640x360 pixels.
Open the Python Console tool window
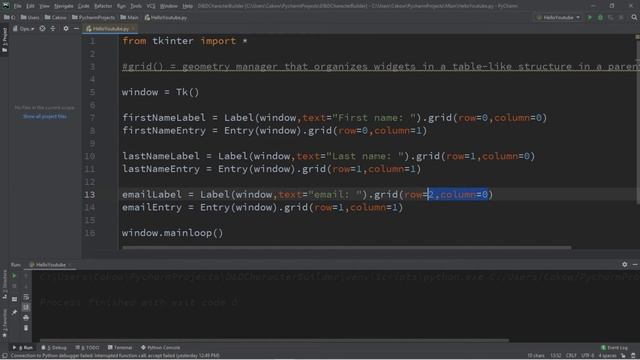point(160,348)
